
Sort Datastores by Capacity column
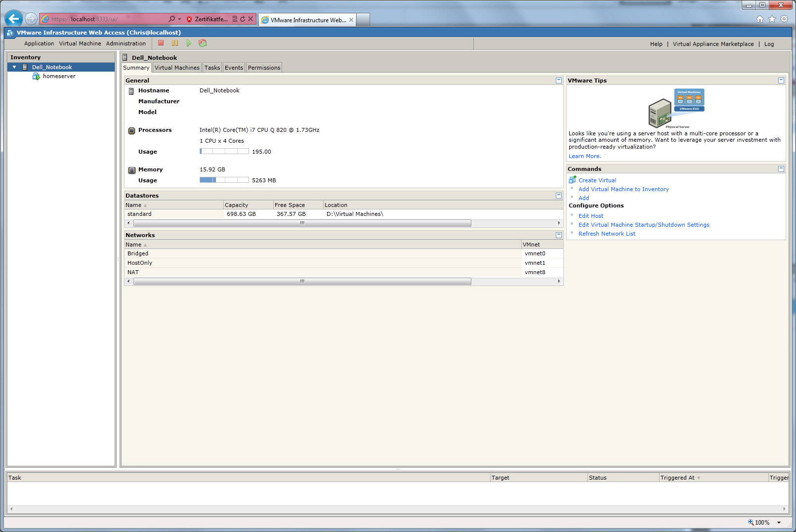(248, 205)
